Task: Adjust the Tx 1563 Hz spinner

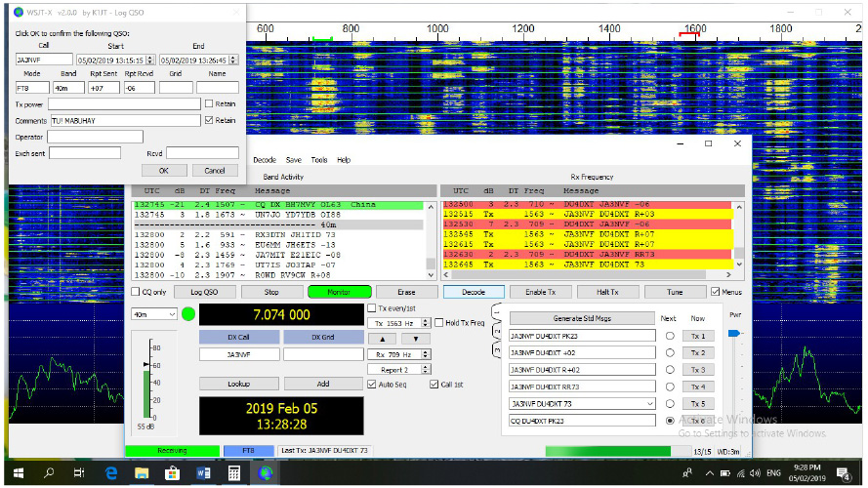Action: (425, 323)
